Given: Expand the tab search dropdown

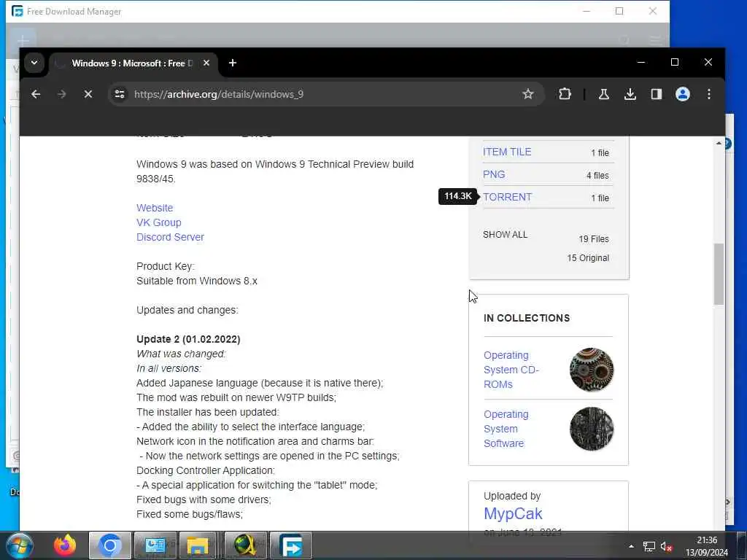Looking at the screenshot, I should [34, 63].
